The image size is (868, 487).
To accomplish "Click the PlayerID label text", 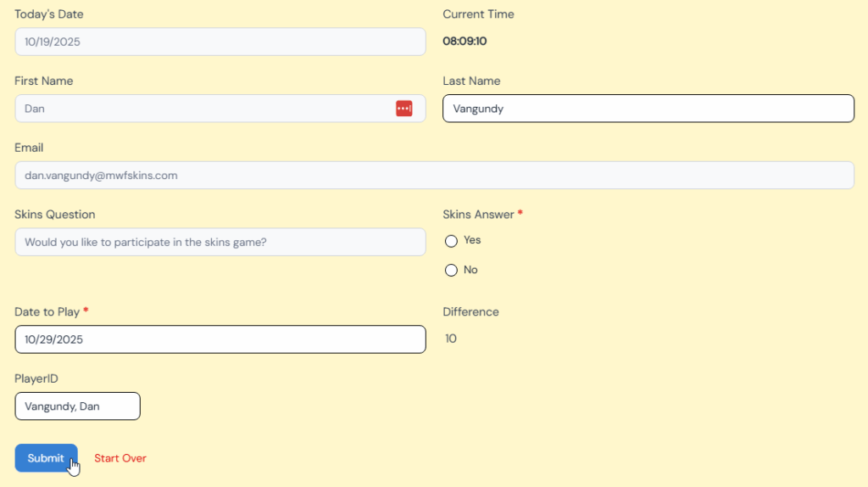I will [x=36, y=378].
